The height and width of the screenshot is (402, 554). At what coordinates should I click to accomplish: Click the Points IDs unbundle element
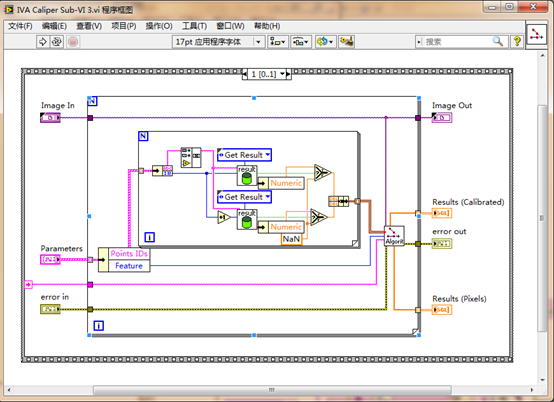129,254
